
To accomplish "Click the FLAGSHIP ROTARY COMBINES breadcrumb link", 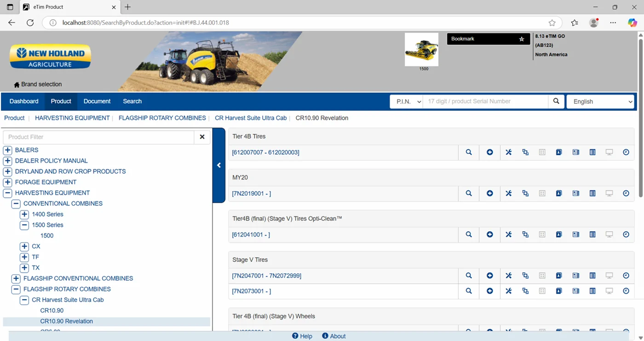I will (162, 118).
